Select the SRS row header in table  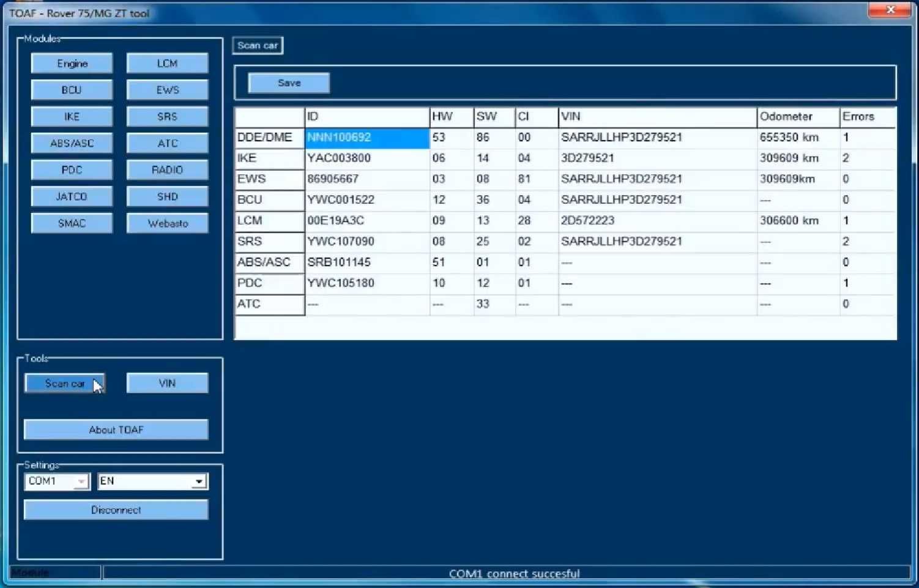click(x=270, y=242)
